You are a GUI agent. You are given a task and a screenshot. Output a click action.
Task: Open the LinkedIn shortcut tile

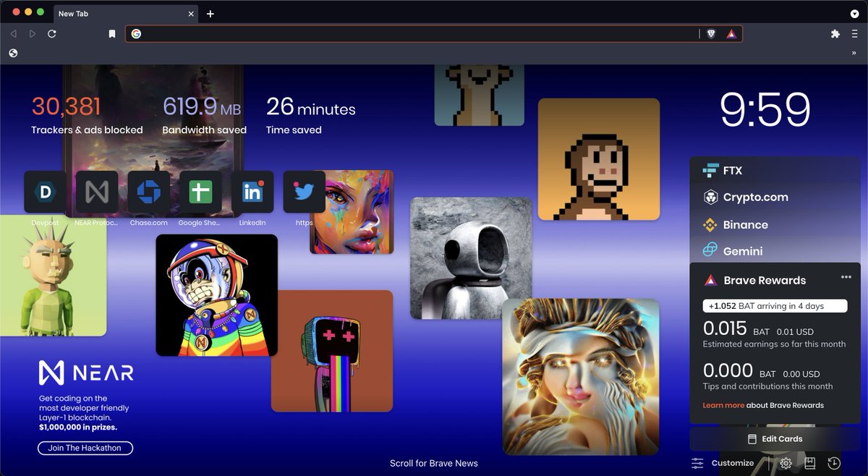point(252,192)
